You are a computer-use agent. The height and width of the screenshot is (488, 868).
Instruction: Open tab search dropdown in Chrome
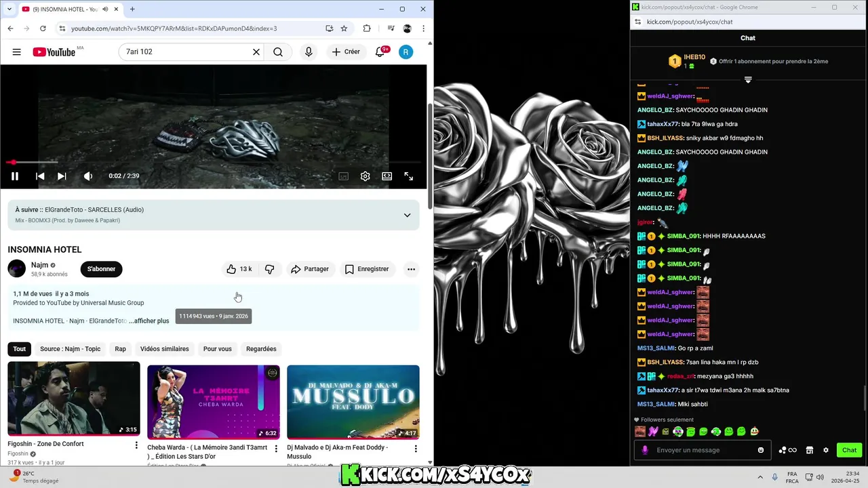[x=10, y=9]
